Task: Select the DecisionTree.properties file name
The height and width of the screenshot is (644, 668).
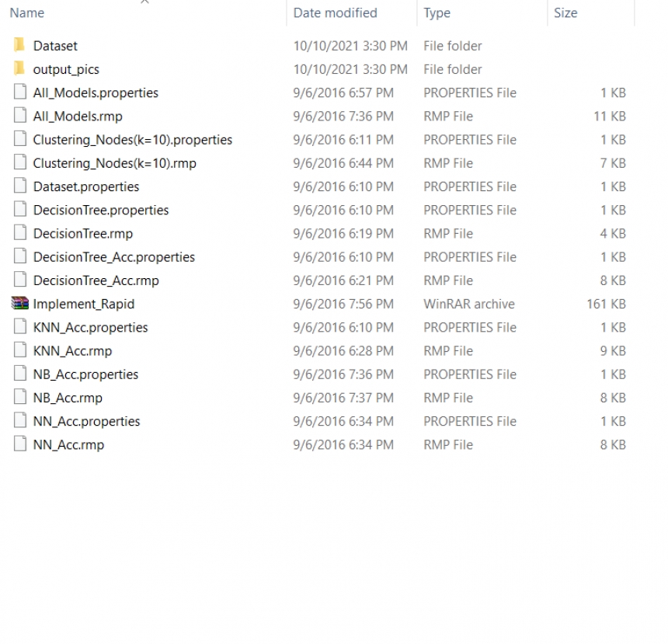Action: tap(101, 210)
